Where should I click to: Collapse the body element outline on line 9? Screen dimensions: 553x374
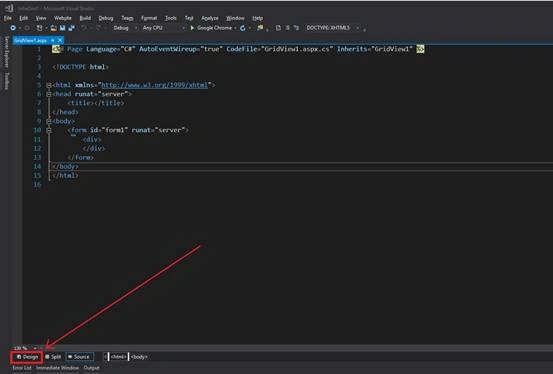(x=49, y=121)
